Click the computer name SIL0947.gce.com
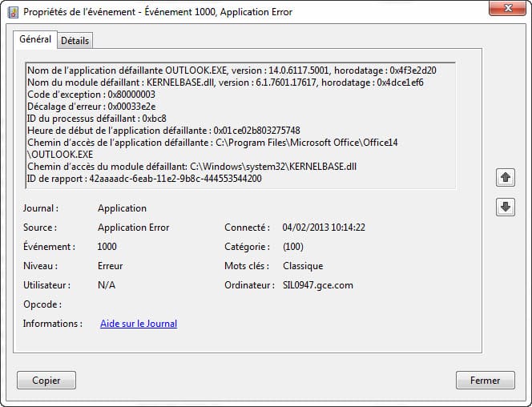 (x=318, y=285)
